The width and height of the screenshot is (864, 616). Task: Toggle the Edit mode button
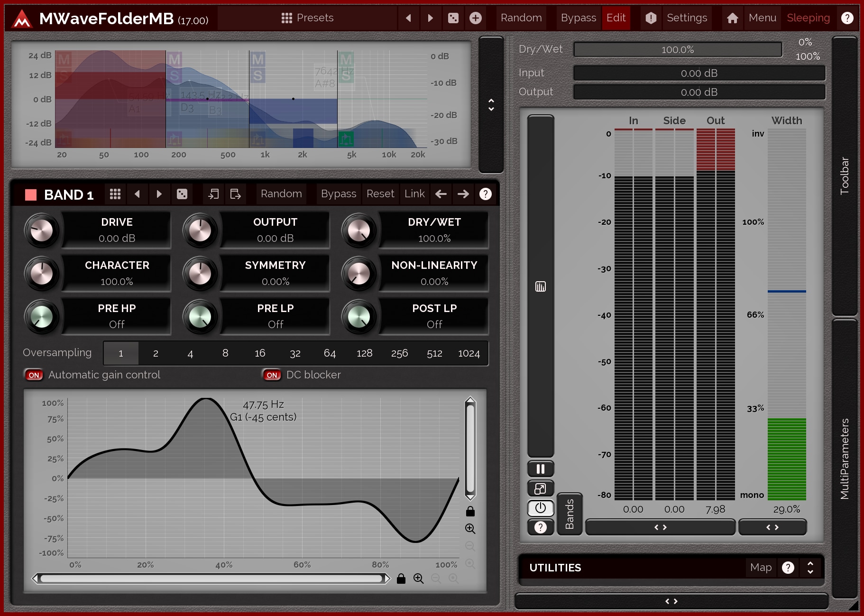pos(616,18)
